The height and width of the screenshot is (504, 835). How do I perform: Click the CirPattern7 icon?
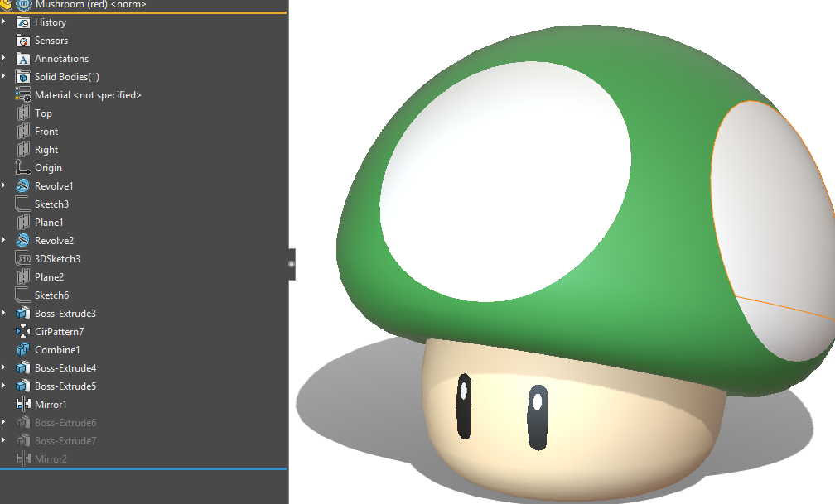23,331
